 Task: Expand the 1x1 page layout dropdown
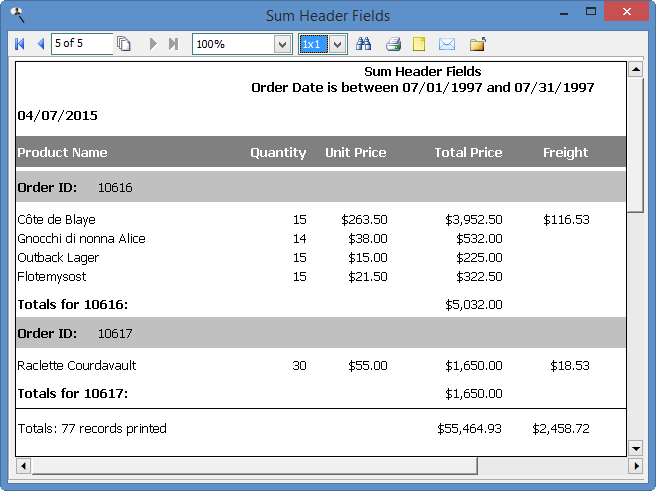click(338, 44)
